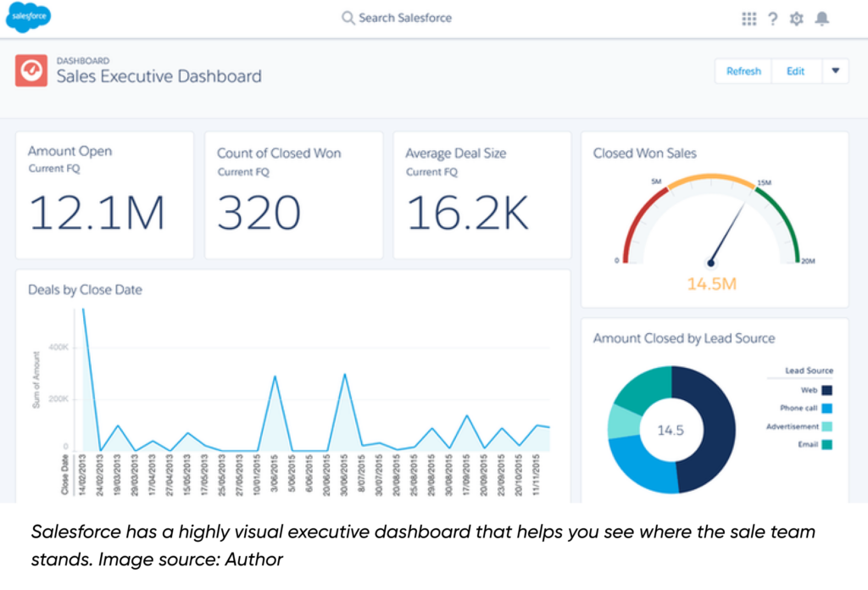Select the Email legend swatch
Screen dimensions: 868x590
point(826,444)
